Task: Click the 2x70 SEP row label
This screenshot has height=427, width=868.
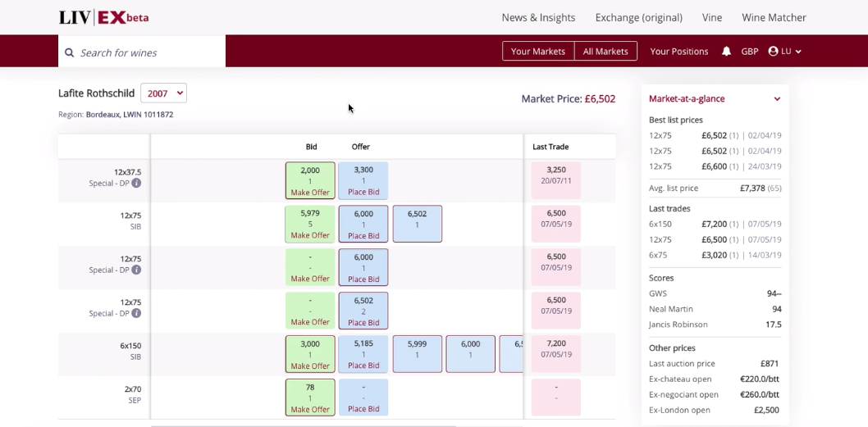Action: pyautogui.click(x=133, y=394)
